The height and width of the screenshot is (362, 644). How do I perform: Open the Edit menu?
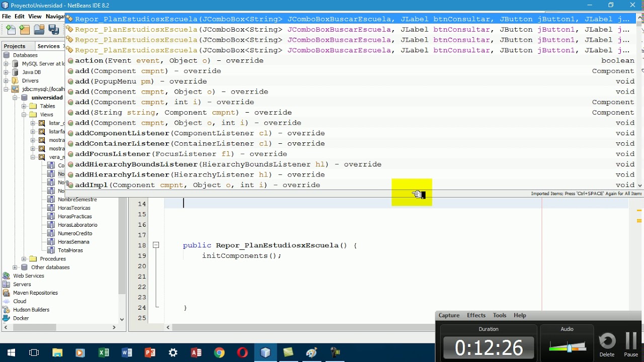click(20, 16)
